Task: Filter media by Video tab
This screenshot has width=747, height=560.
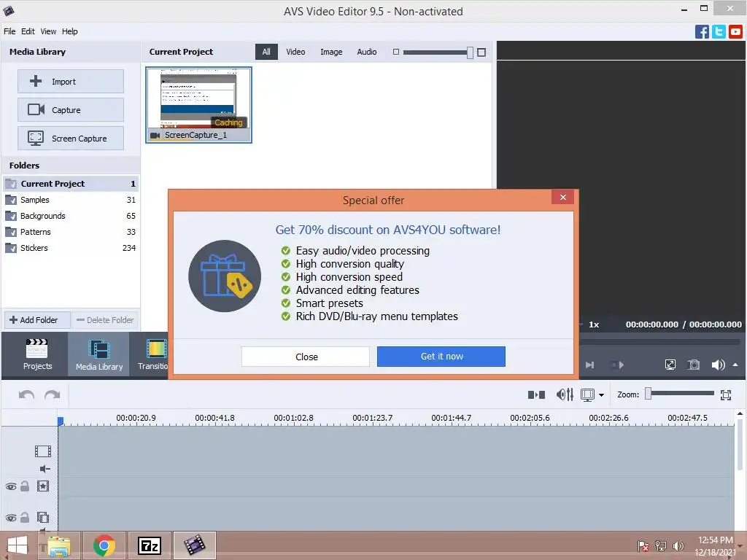Action: point(295,52)
